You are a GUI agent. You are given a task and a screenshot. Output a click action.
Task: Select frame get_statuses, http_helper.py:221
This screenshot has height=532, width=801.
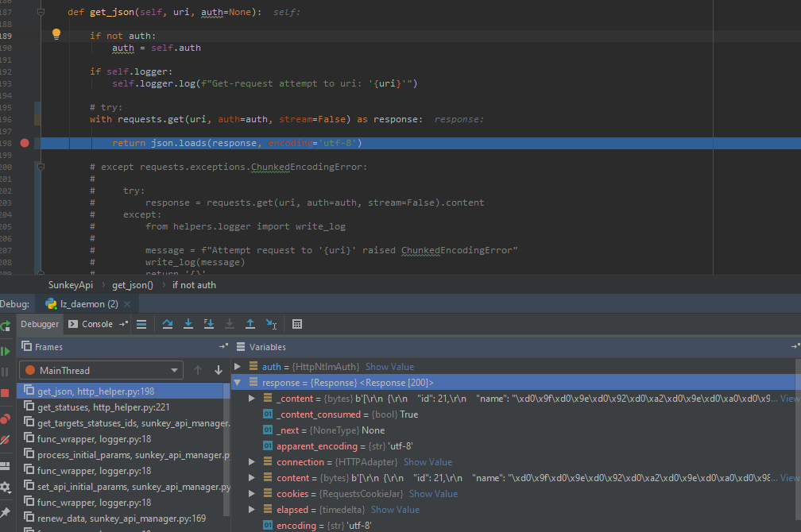click(x=122, y=407)
